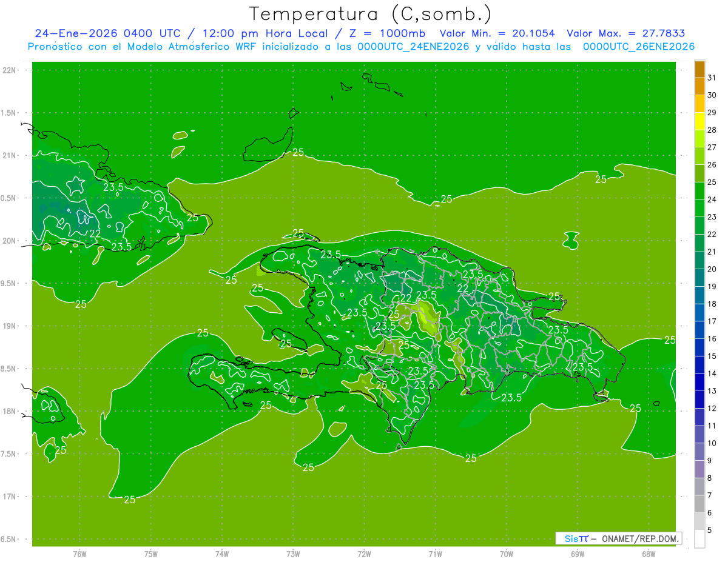
Task: Click the '74W' longitude axis label
Action: click(222, 554)
